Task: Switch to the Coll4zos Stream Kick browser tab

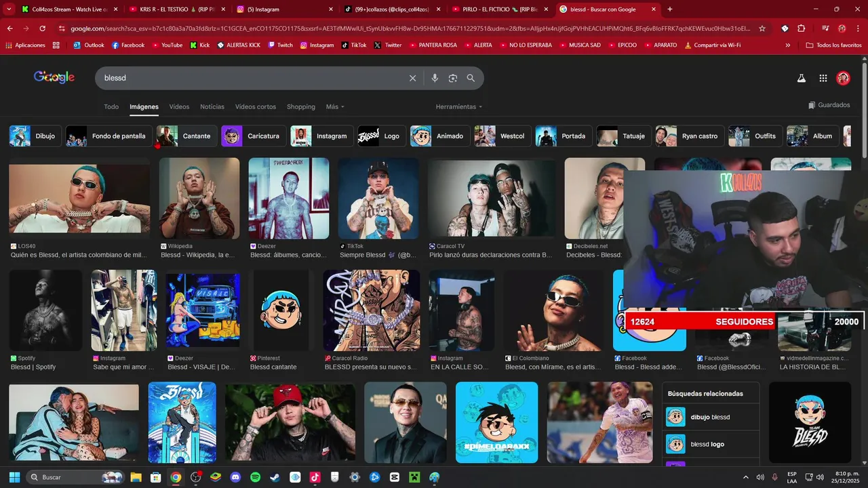Action: click(x=69, y=9)
